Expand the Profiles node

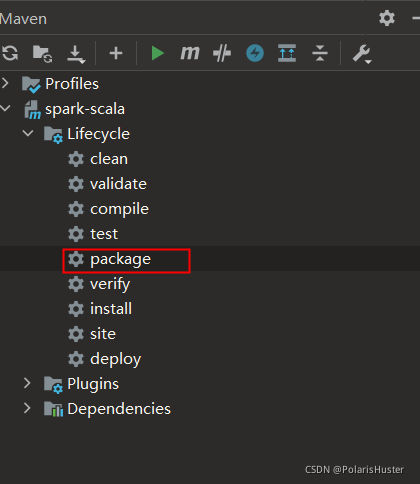5,83
